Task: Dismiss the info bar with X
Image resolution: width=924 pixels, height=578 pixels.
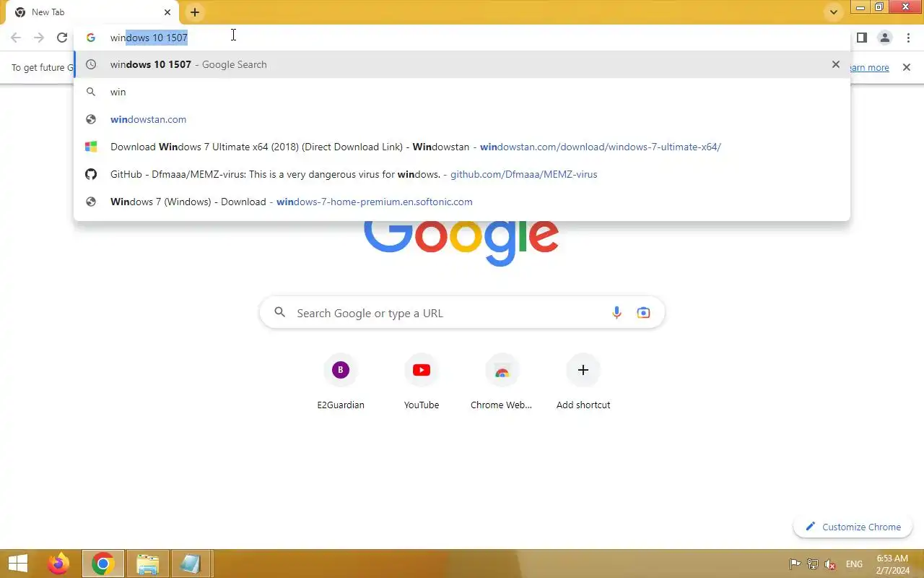Action: coord(907,67)
